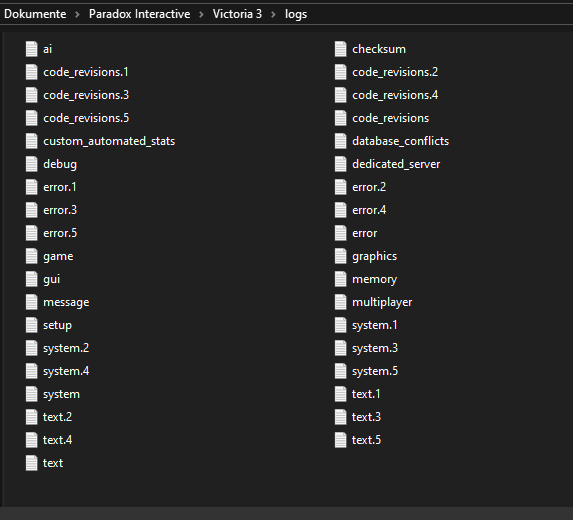Select the system.4 file name

pos(66,371)
